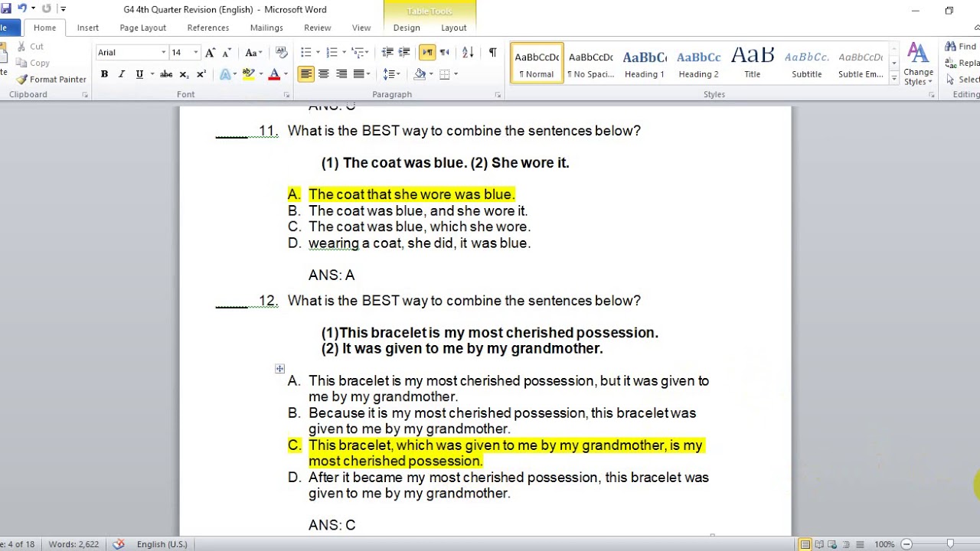Open the Arial font name dropdown
Image resolution: width=980 pixels, height=551 pixels.
pyautogui.click(x=163, y=53)
